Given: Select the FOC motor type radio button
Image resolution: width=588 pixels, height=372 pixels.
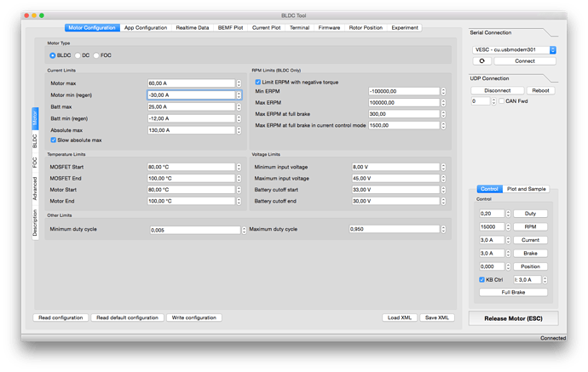Looking at the screenshot, I should click(96, 55).
